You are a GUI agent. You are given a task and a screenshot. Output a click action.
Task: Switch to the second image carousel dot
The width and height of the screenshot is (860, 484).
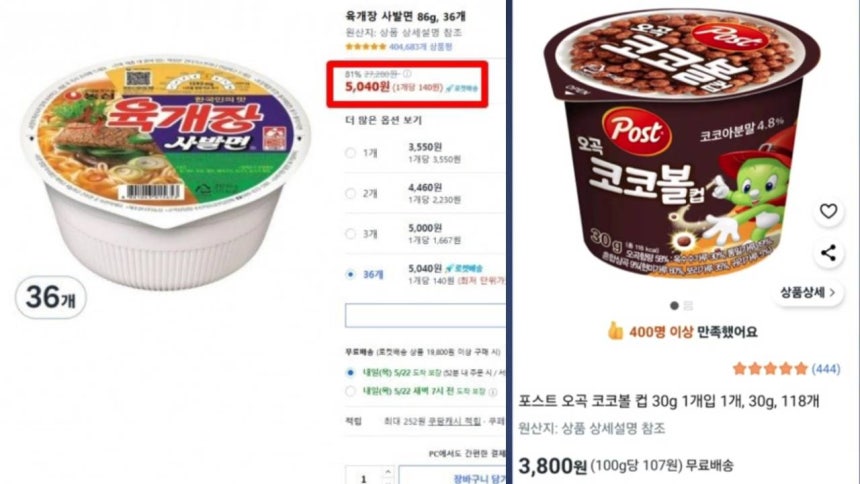click(x=688, y=305)
